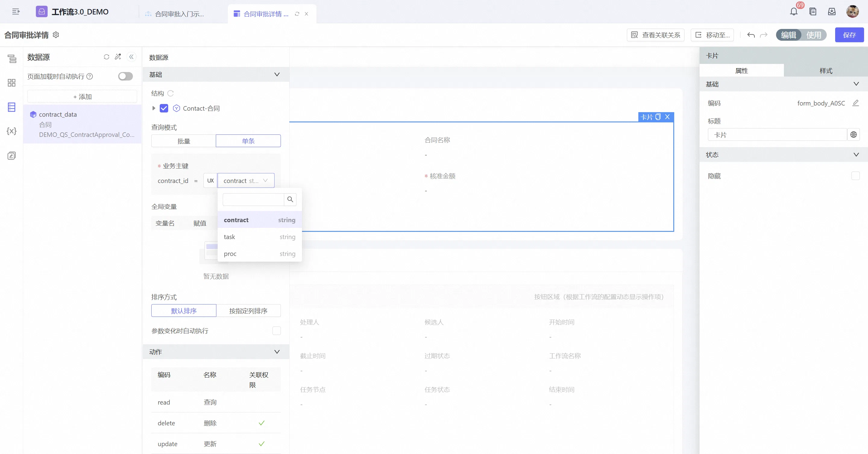The width and height of the screenshot is (868, 454).
Task: Click the refresh icon in 数据源 panel
Action: [106, 57]
